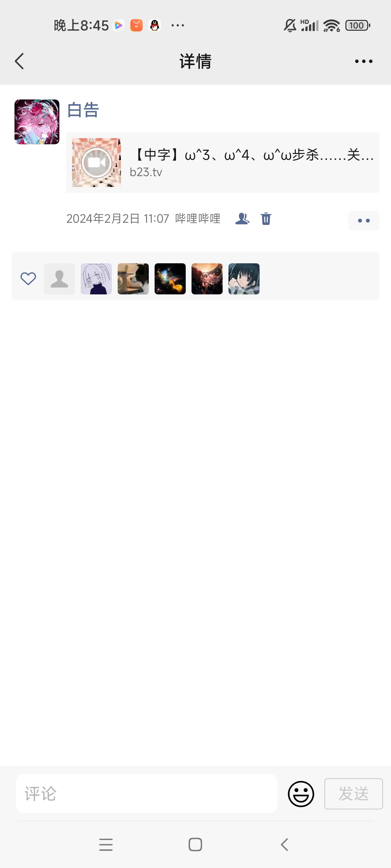The width and height of the screenshot is (391, 868).
Task: Tap the username 白告
Action: pos(83,110)
